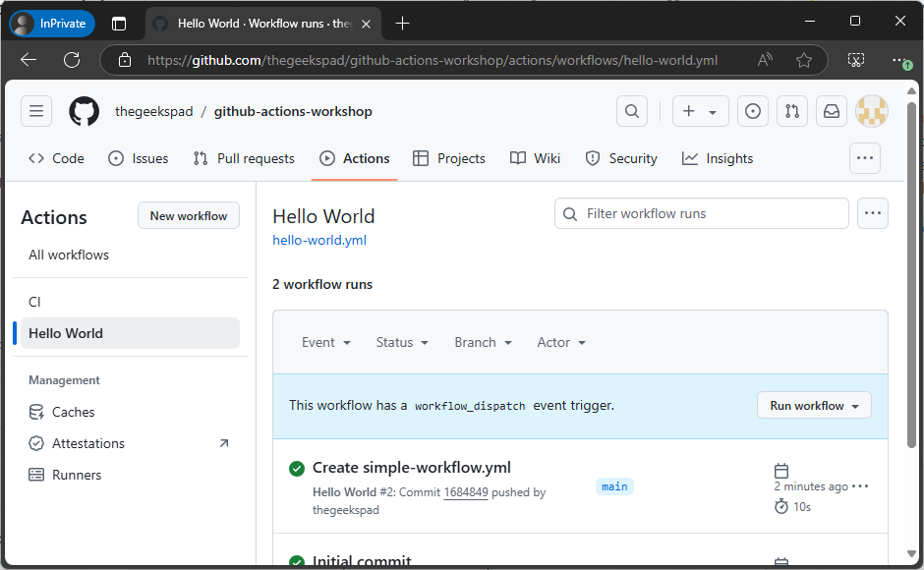Viewport: 924px width, 570px height.
Task: Open the screenshot capture icon in browser toolbar
Action: tap(855, 60)
